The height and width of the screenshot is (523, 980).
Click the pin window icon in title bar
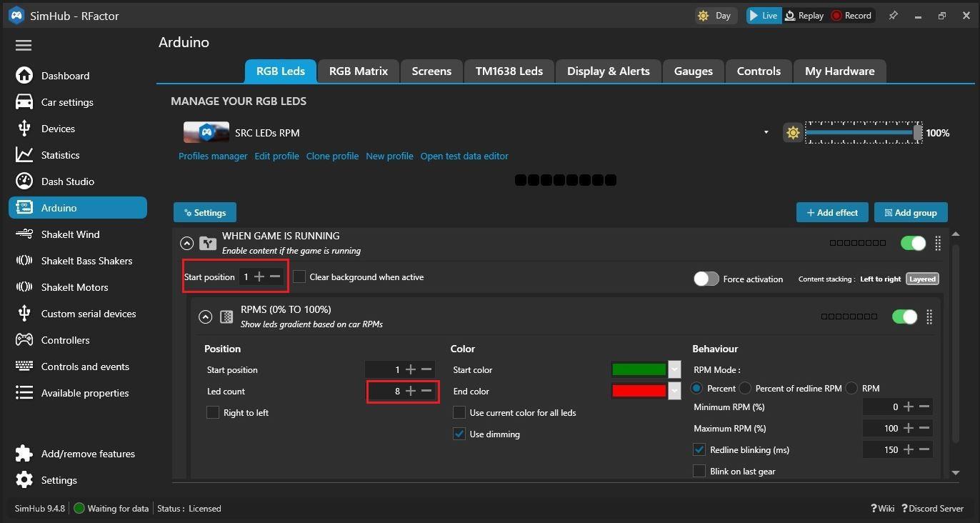893,15
